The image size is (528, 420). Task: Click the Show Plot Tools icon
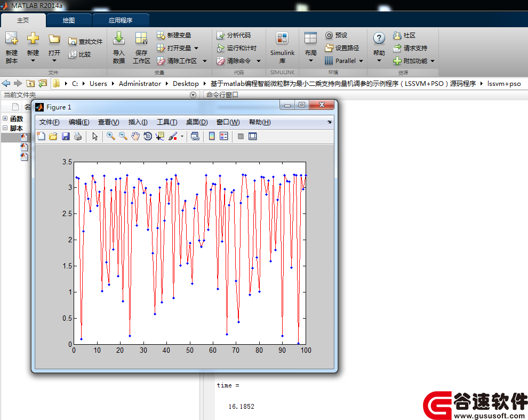pyautogui.click(x=253, y=136)
